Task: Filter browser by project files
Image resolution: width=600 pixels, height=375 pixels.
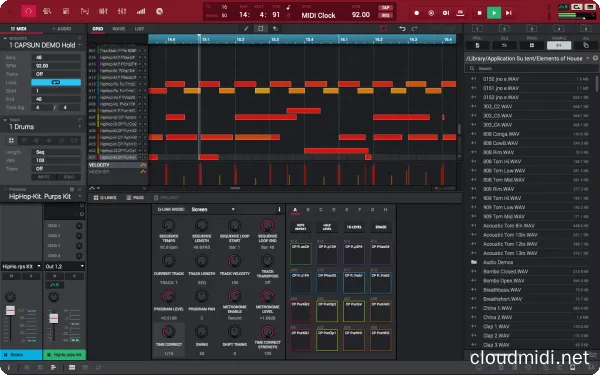Action: 477,45
